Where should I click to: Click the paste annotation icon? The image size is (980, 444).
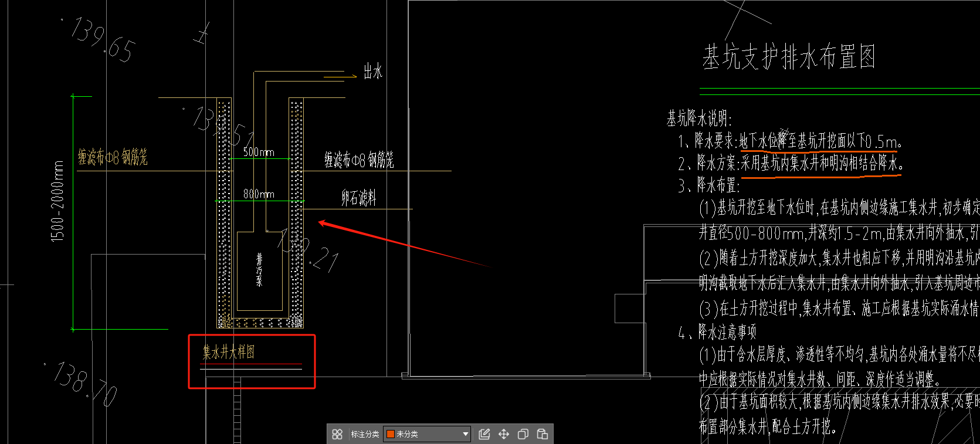tap(542, 434)
